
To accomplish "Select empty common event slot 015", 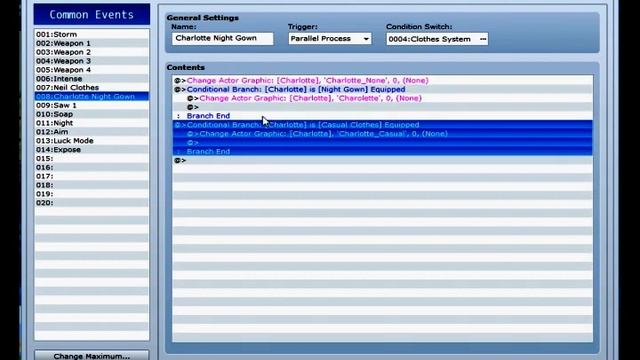I will click(x=92, y=158).
